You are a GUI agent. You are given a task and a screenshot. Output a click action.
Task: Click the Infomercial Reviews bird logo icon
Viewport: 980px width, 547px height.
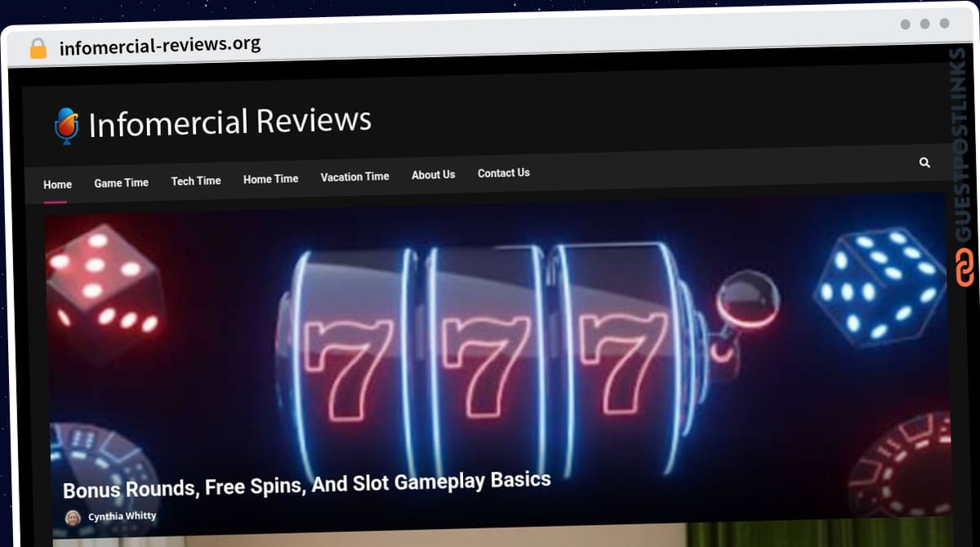(x=66, y=126)
